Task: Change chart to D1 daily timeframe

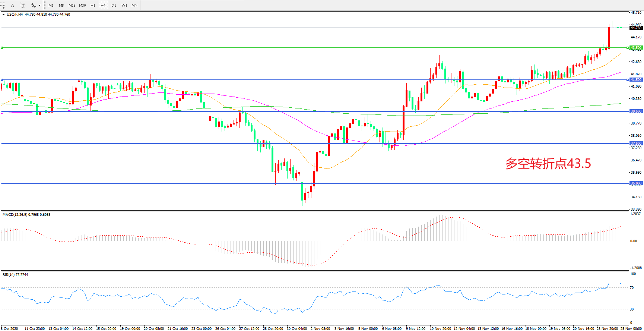Action: [x=114, y=5]
